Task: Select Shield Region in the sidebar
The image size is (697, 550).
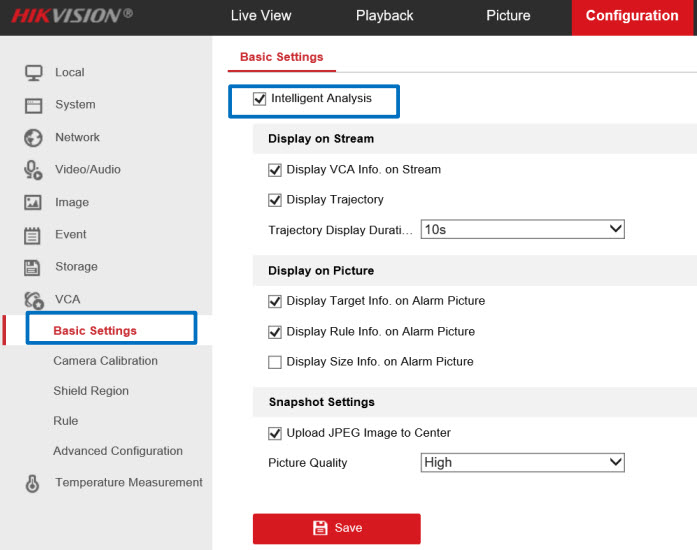Action: coord(91,391)
